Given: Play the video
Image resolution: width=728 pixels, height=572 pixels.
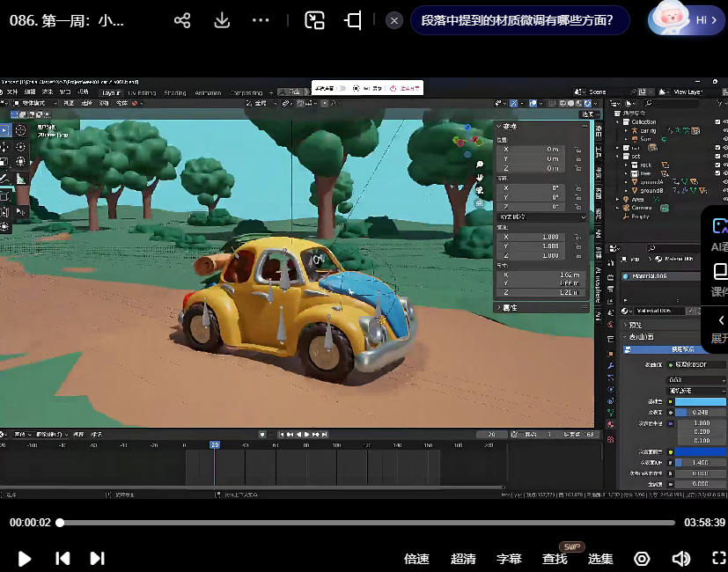Looking at the screenshot, I should click(25, 559).
